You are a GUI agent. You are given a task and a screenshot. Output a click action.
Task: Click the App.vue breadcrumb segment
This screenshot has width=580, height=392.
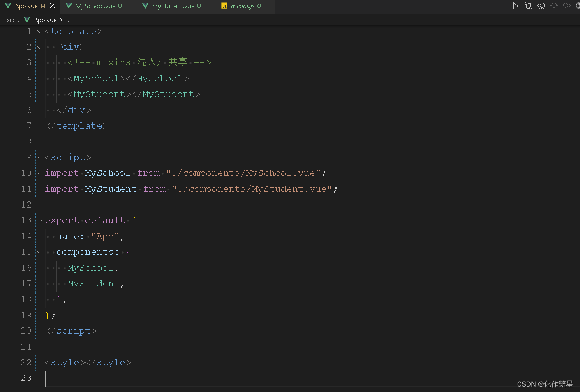point(45,20)
